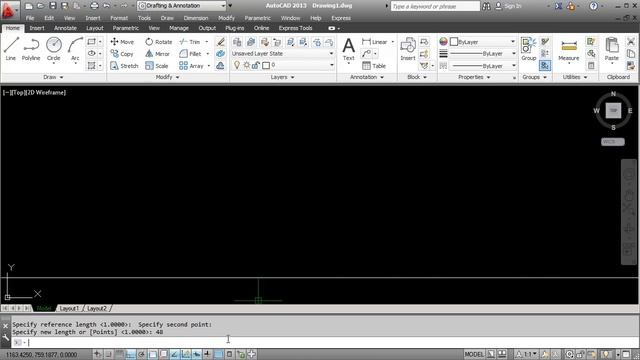This screenshot has height=360, width=640.
Task: Toggle Object Snap in status bar
Action: point(152,354)
